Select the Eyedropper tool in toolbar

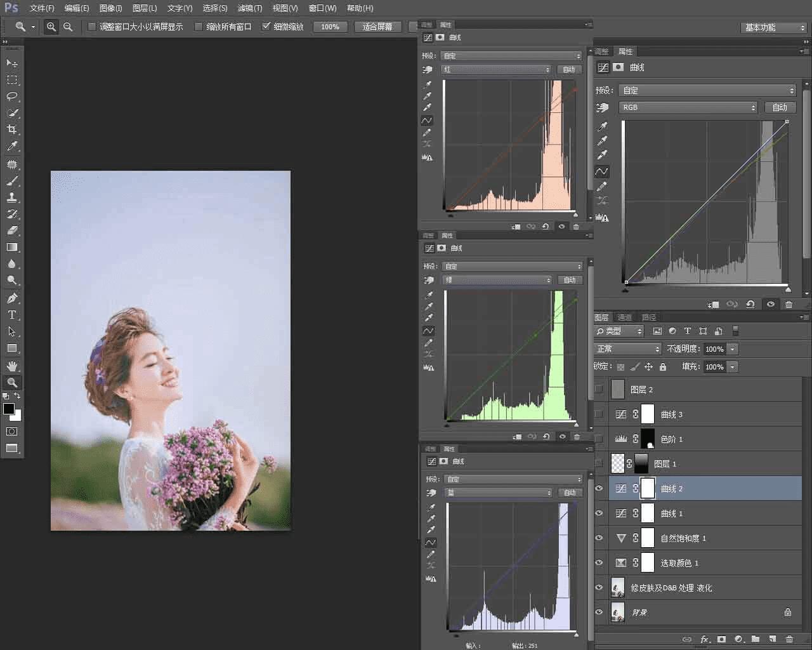[x=12, y=147]
